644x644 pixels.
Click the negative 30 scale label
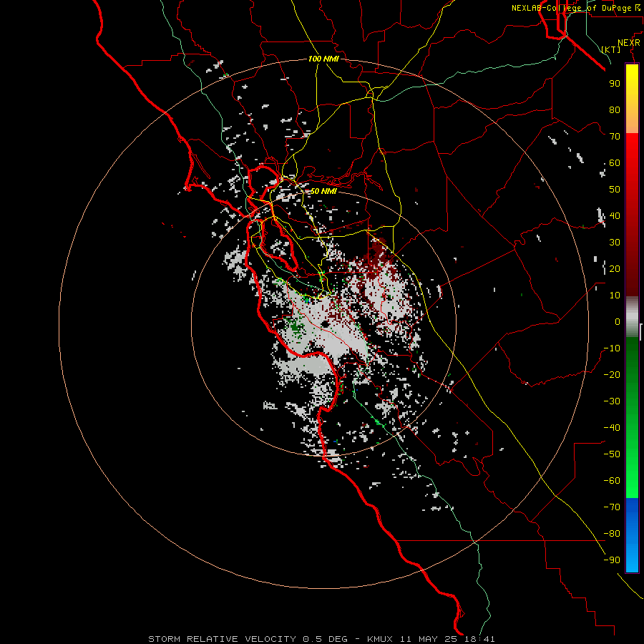[x=612, y=401]
